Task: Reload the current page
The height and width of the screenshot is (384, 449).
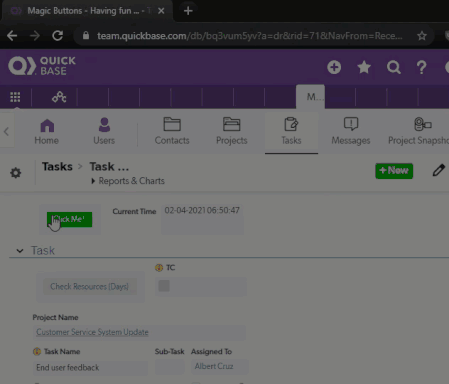Action: point(58,36)
